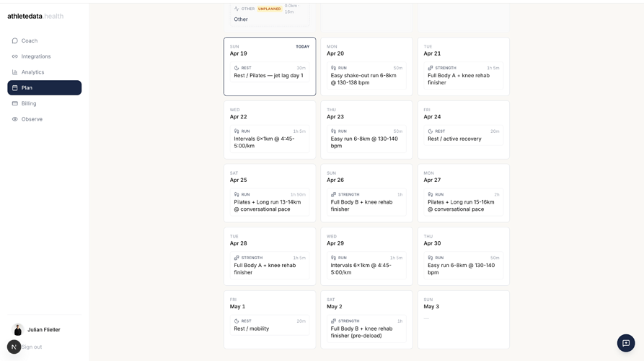Viewport: 644px width, 361px height.
Task: Click the Apr 22 date heading
Action: click(239, 117)
